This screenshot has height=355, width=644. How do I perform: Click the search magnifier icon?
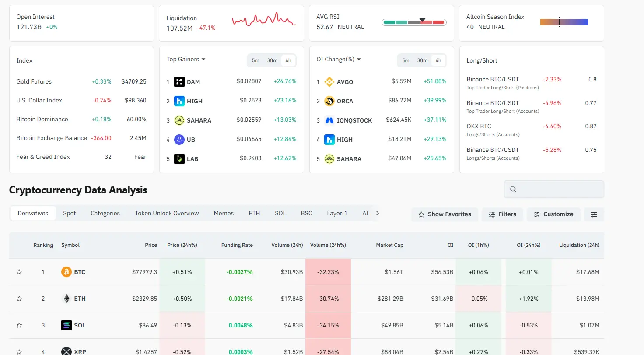pyautogui.click(x=513, y=189)
